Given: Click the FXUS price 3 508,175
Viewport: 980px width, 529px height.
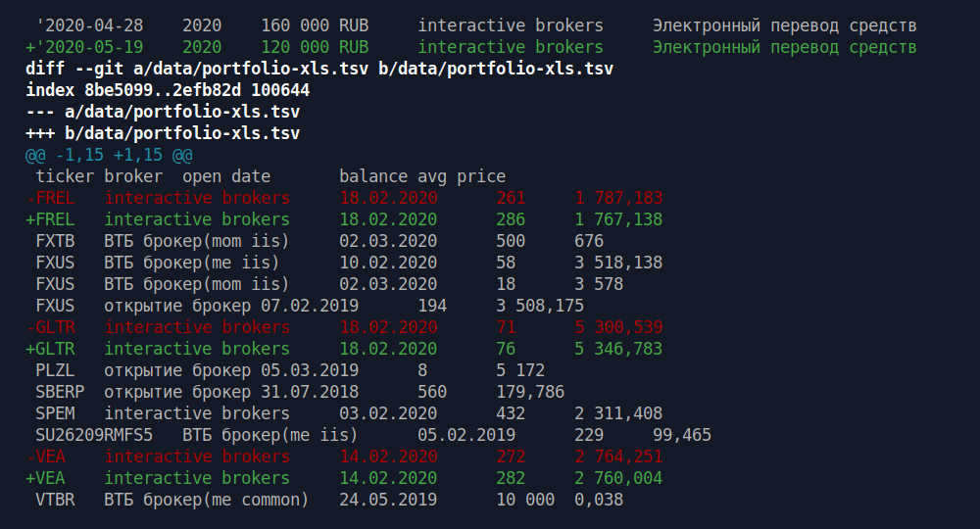Looking at the screenshot, I should 540,306.
